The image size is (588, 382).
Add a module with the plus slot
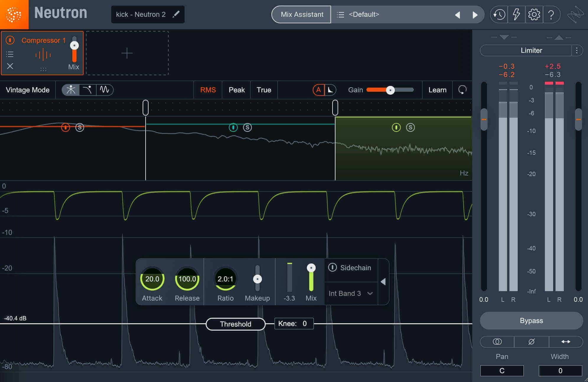click(x=127, y=53)
